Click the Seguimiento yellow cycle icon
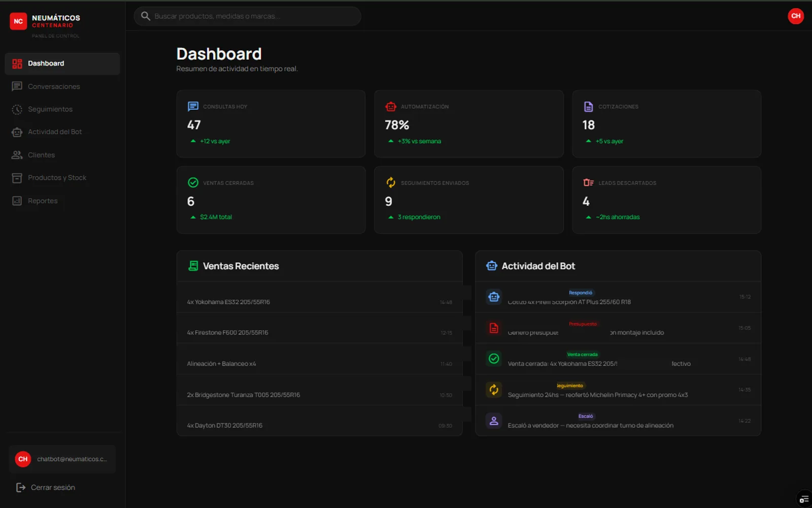The height and width of the screenshot is (508, 812). coord(494,390)
